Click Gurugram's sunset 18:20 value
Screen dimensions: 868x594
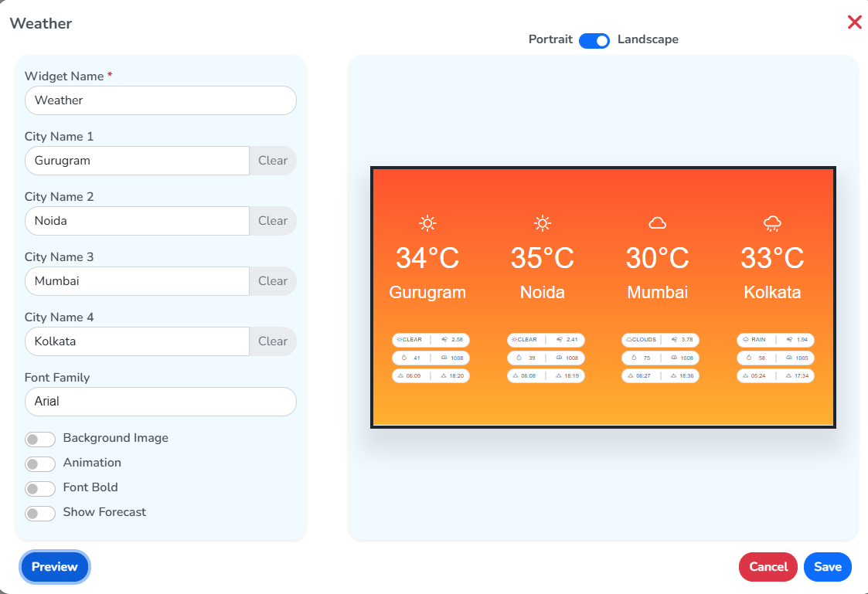(457, 375)
